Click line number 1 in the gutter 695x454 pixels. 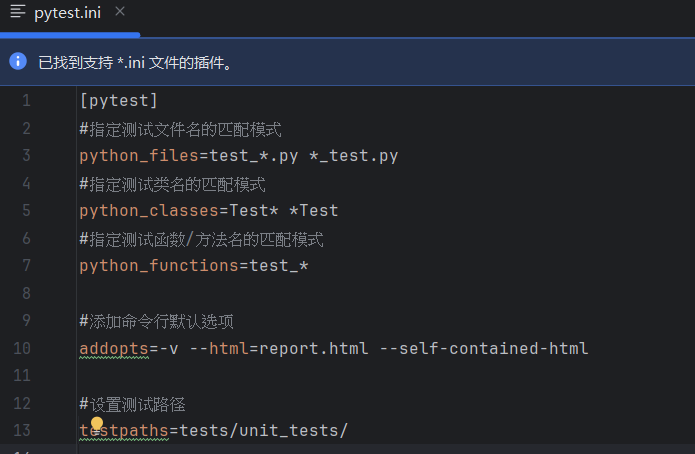[26, 101]
